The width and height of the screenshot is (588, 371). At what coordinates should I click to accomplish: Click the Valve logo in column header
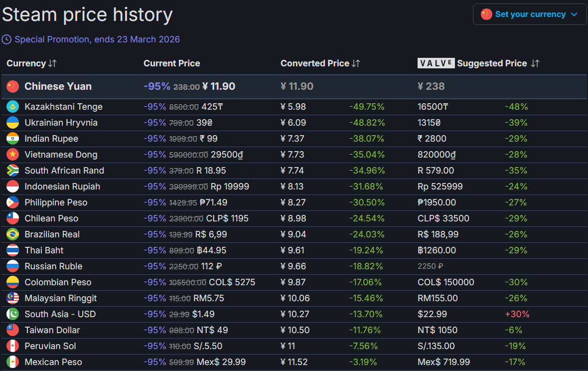(436, 63)
